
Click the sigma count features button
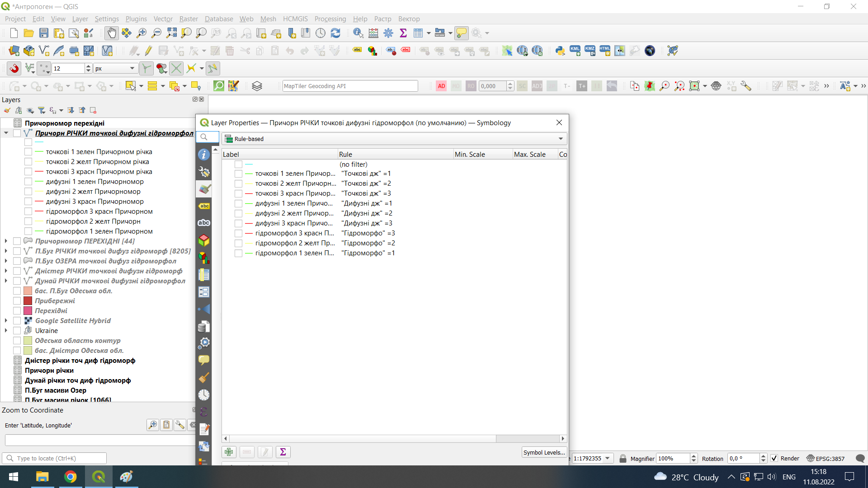tap(283, 452)
